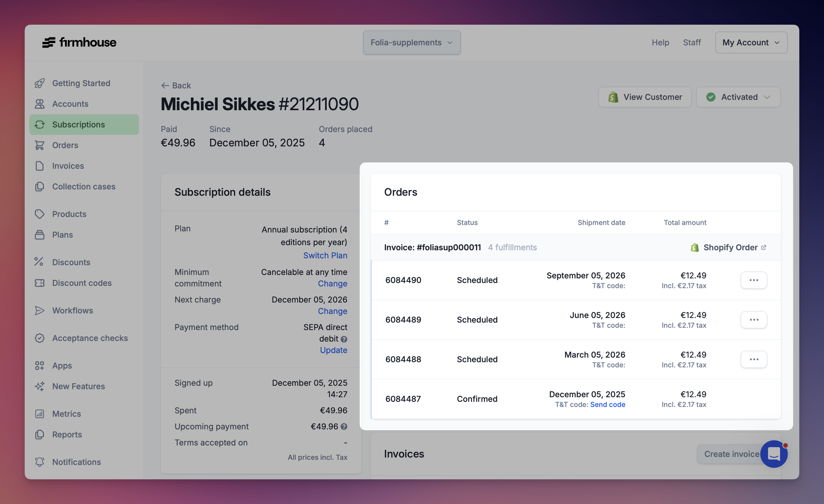Open Shopify Order external link icon
824x504 pixels.
point(763,247)
